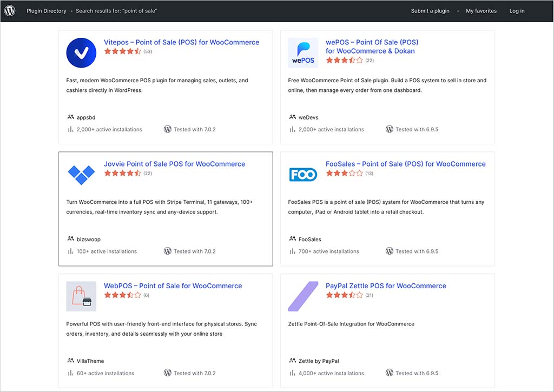Click WordPress tested icon in wePOS card
The width and height of the screenshot is (554, 392).
[390, 129]
